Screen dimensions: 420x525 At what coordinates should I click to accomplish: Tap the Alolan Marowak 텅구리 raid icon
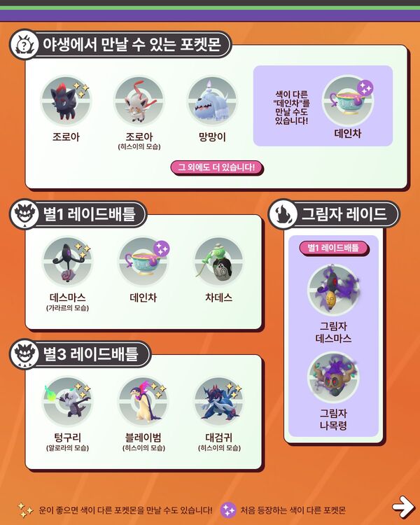(x=67, y=402)
